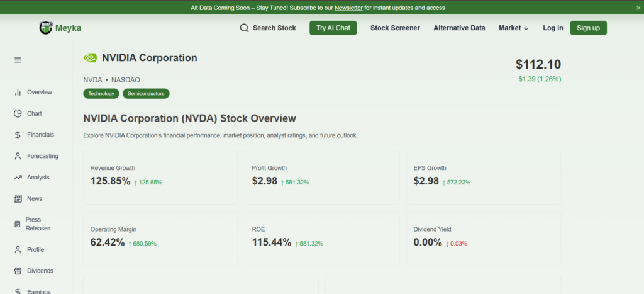Click the NVIDIA company logo
Viewport: 644px width, 294px height.
90,58
